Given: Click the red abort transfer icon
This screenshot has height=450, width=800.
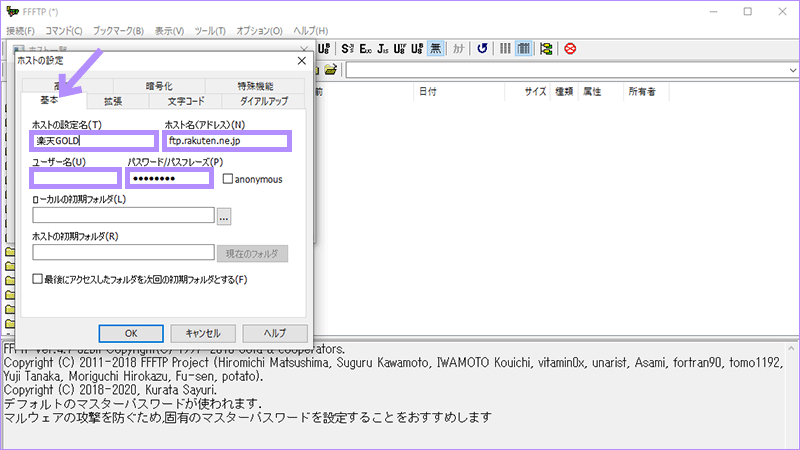Looking at the screenshot, I should (570, 48).
